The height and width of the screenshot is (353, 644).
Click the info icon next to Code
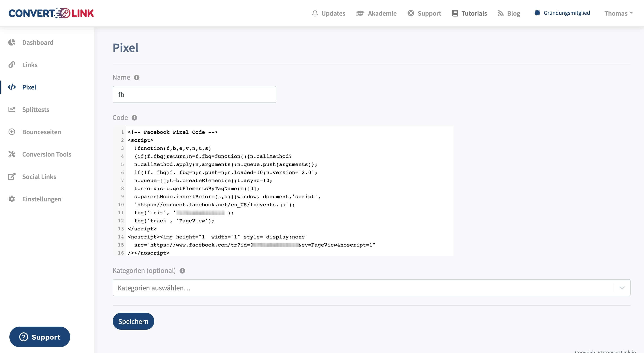click(x=134, y=118)
